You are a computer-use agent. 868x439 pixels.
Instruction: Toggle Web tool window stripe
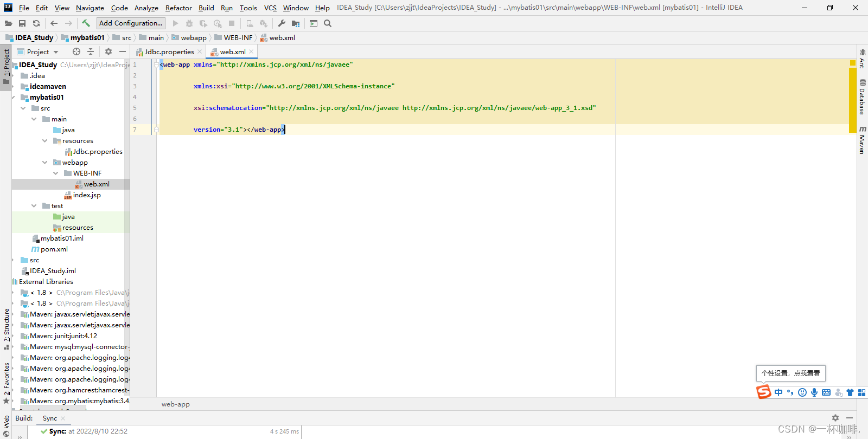point(7,425)
